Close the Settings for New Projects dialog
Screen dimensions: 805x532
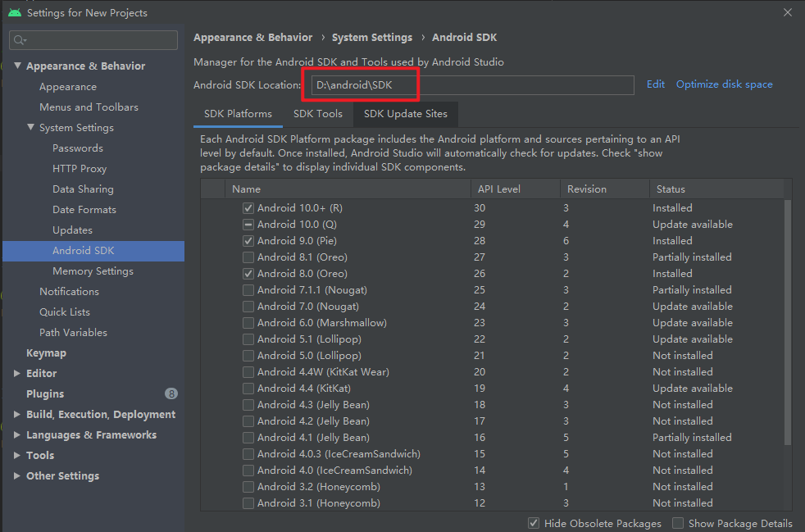(x=788, y=12)
